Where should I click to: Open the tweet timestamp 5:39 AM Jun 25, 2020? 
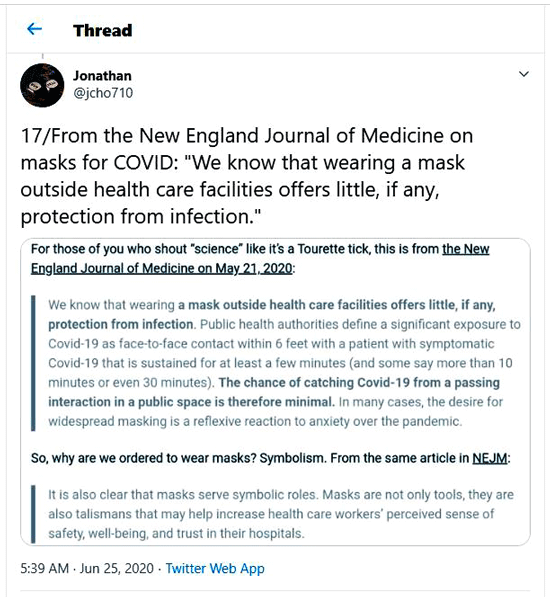[x=87, y=568]
